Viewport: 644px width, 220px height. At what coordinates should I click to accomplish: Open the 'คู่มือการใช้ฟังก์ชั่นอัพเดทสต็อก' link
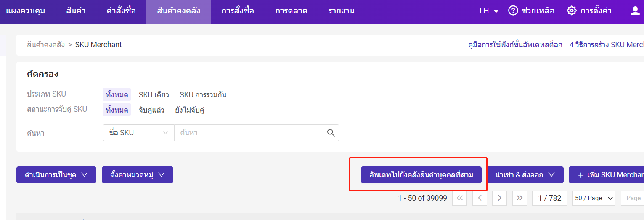[x=515, y=45]
